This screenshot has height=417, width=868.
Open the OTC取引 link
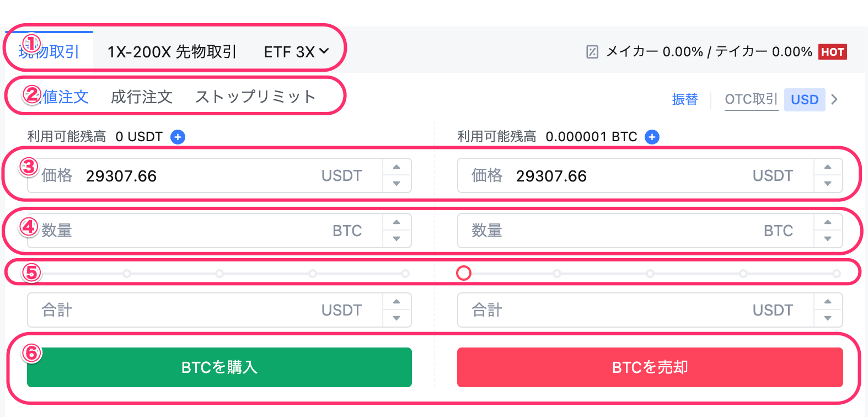pyautogui.click(x=751, y=99)
